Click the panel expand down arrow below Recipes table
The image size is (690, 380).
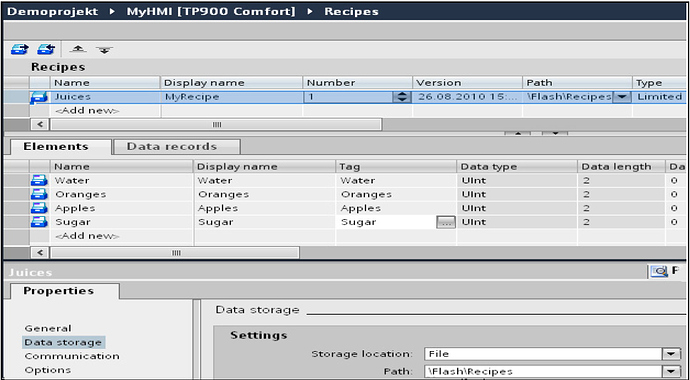(x=554, y=133)
